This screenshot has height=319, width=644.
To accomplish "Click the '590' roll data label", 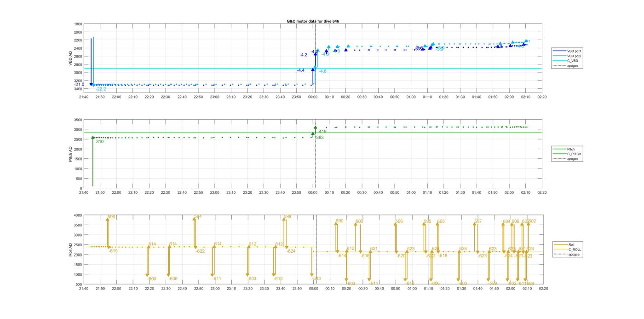I will tap(339, 221).
